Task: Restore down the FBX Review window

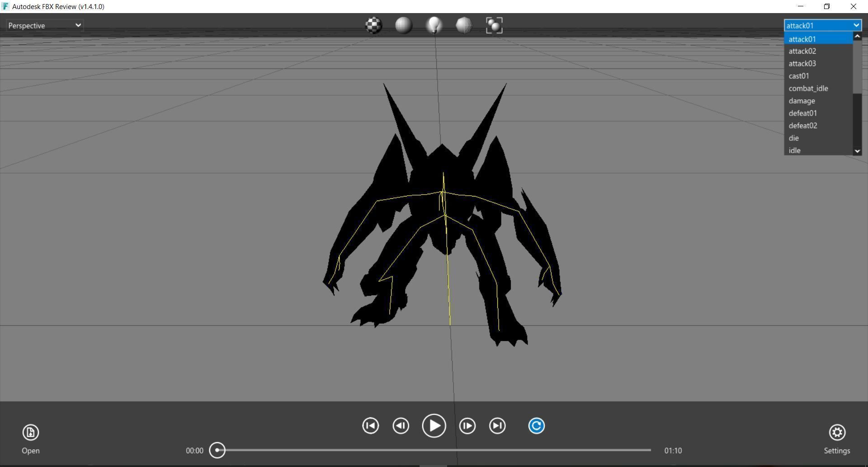Action: point(827,6)
